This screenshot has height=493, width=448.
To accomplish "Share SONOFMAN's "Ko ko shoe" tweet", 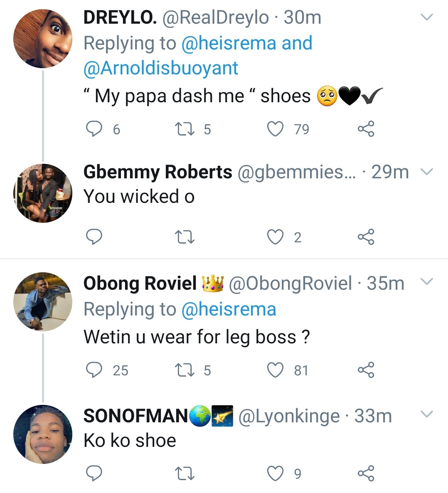I will coord(366,473).
